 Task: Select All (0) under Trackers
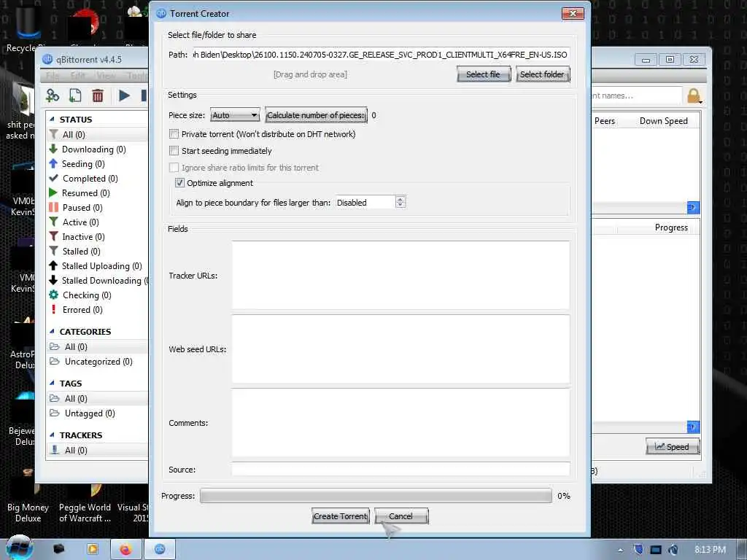(x=97, y=451)
